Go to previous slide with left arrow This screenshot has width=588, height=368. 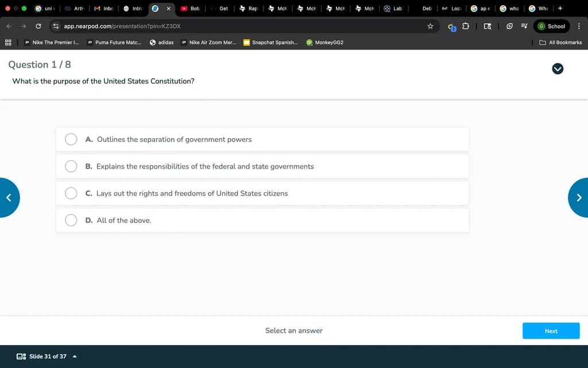pos(9,198)
